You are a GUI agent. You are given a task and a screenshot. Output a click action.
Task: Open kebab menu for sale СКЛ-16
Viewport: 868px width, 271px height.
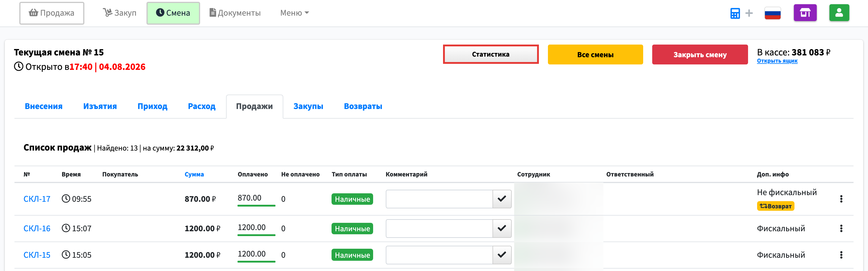[x=841, y=229]
